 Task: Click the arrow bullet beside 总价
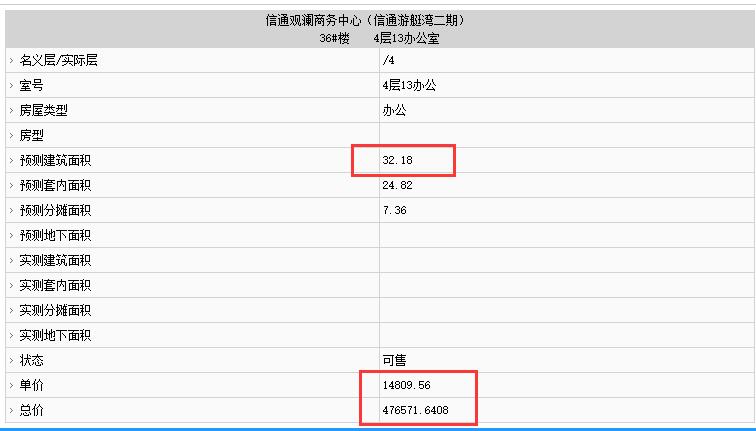coord(11,411)
